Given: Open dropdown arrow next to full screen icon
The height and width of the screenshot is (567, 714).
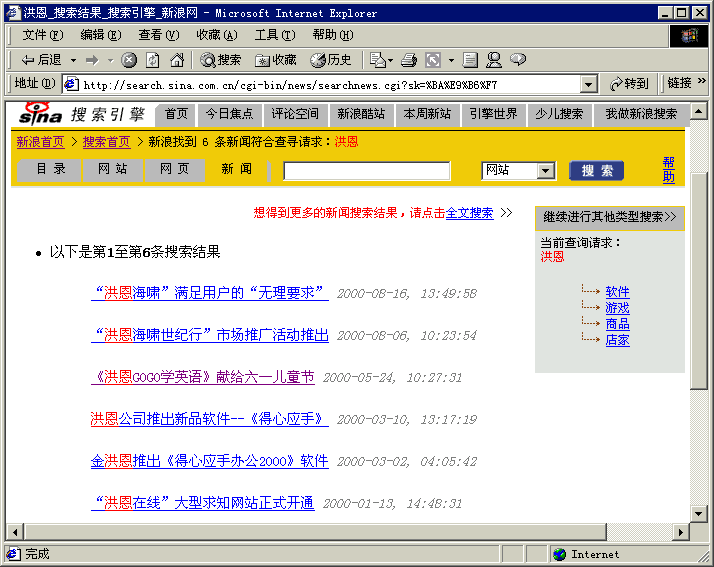Looking at the screenshot, I should pos(451,60).
